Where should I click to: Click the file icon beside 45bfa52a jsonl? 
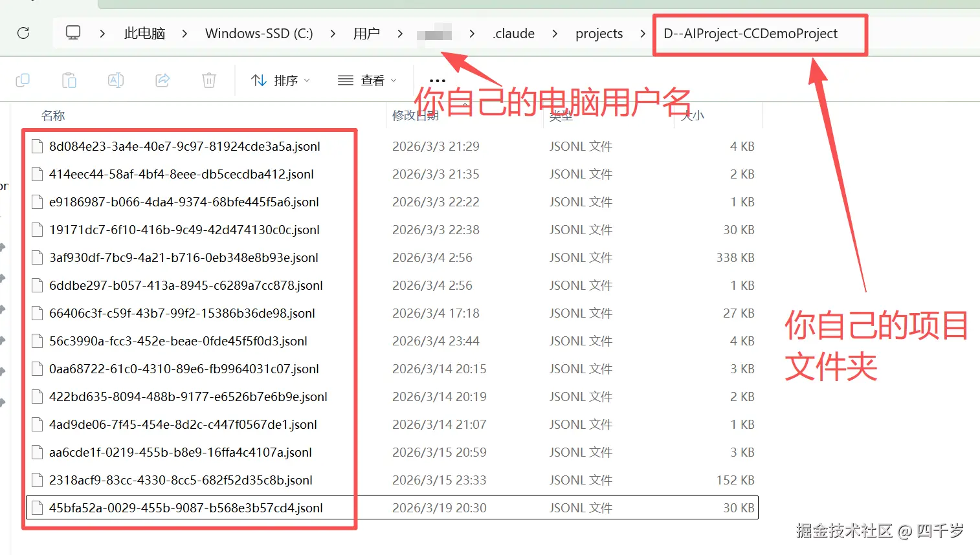36,508
